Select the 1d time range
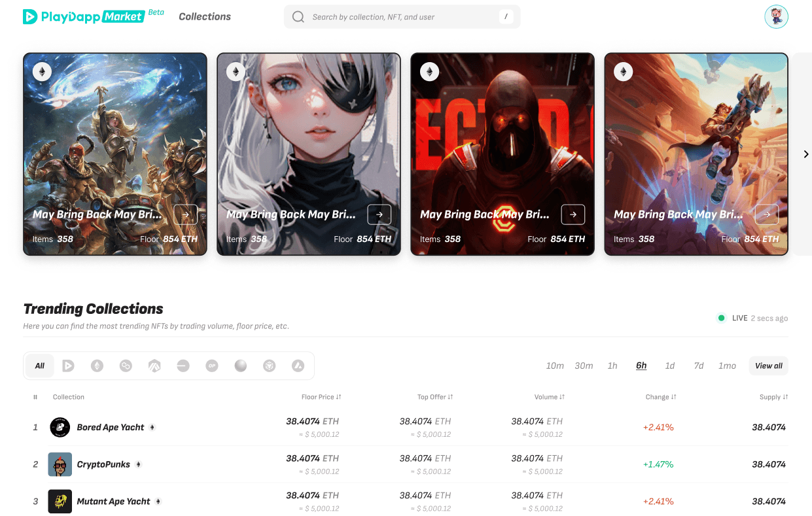 click(x=670, y=366)
